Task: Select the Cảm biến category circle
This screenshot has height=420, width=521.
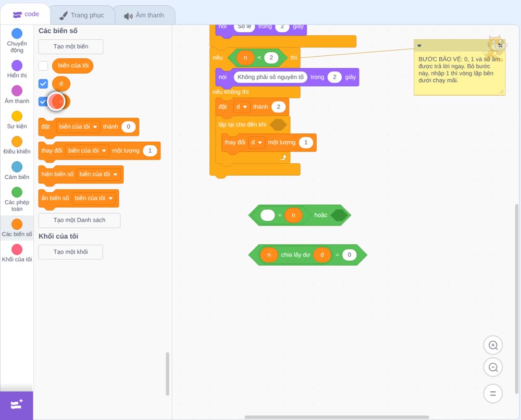Action: (x=17, y=167)
